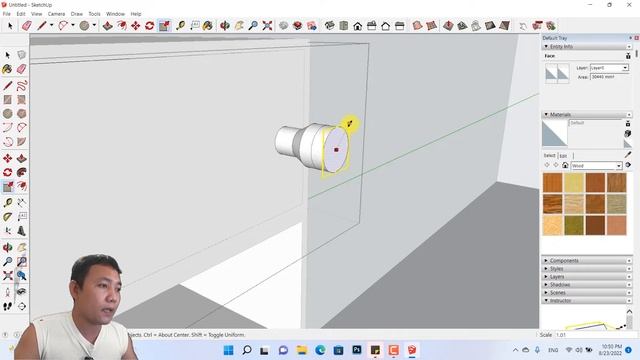Select the Freehand tool in left toolbar
The image size is (640, 360).
pos(22,86)
